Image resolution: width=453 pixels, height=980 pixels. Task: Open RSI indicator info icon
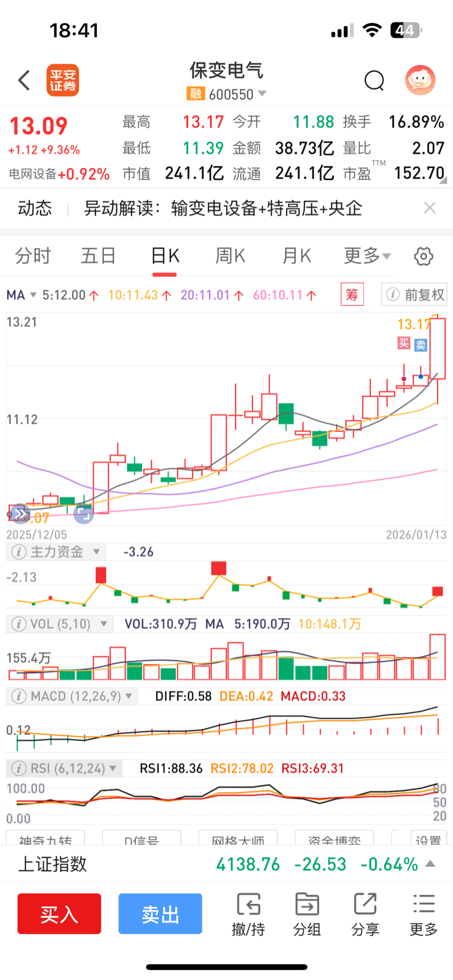click(x=18, y=768)
